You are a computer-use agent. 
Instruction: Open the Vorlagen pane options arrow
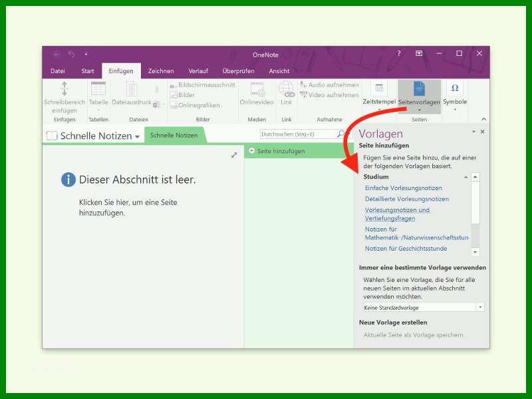point(473,132)
